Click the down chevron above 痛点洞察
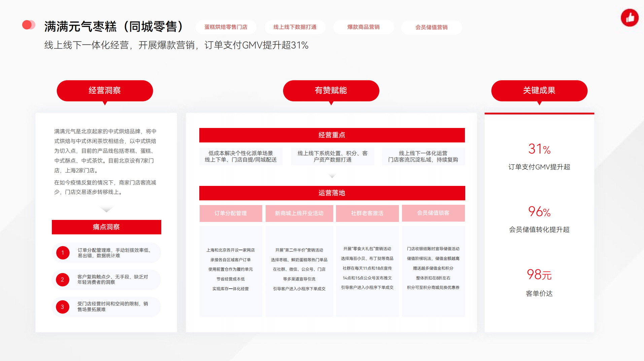This screenshot has width=644, height=361. pos(106,209)
